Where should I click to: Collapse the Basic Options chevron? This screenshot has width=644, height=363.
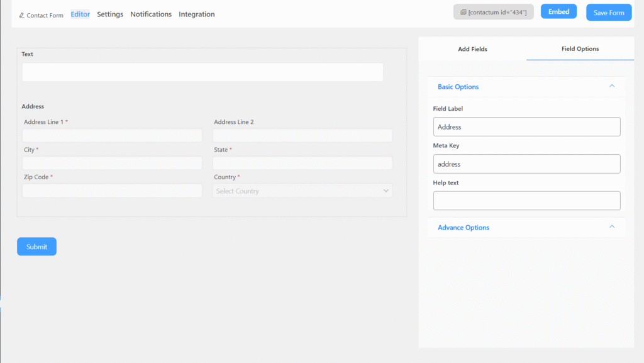(x=611, y=86)
